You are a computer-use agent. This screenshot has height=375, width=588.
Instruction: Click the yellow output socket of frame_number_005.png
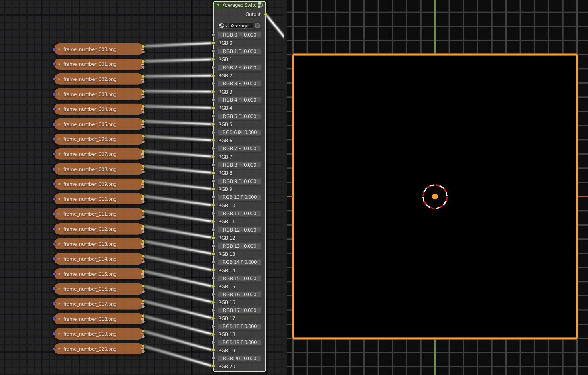click(143, 121)
